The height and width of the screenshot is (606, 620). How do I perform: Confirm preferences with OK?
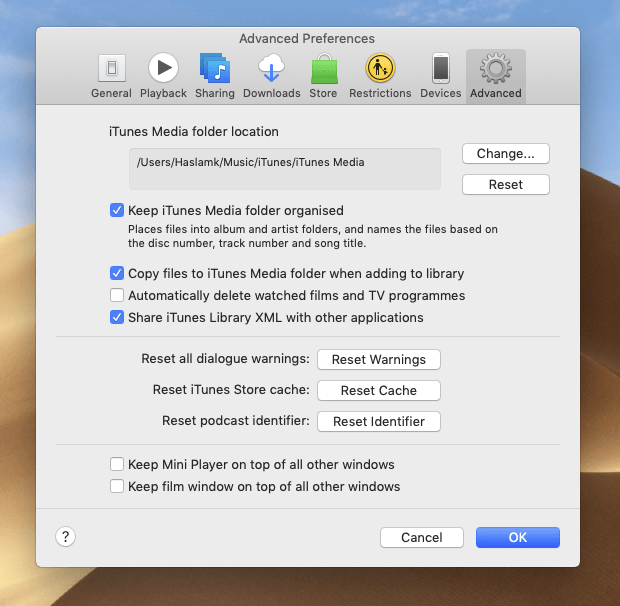tap(518, 537)
